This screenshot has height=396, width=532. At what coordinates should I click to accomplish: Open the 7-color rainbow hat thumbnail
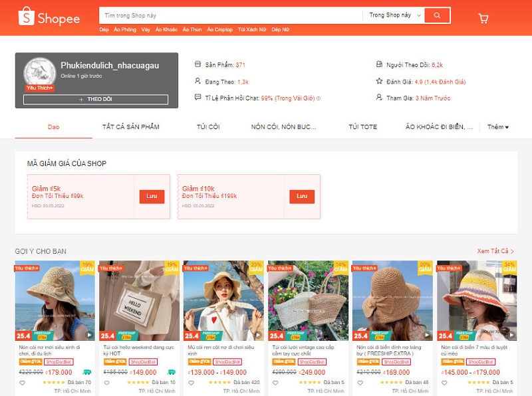click(x=476, y=300)
